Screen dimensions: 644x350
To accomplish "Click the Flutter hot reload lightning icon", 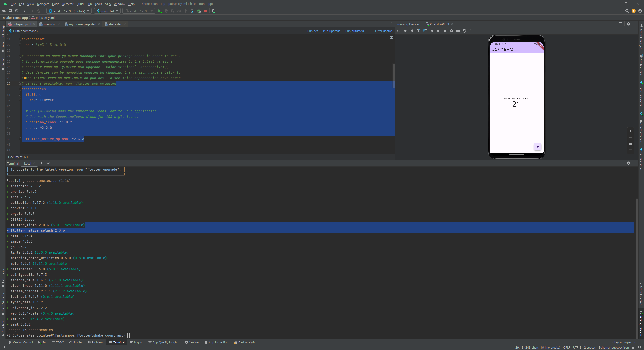I will click(186, 11).
